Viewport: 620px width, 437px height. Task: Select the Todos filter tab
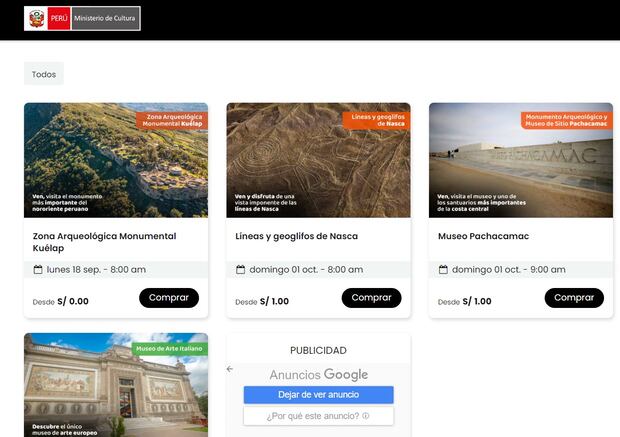pyautogui.click(x=44, y=74)
